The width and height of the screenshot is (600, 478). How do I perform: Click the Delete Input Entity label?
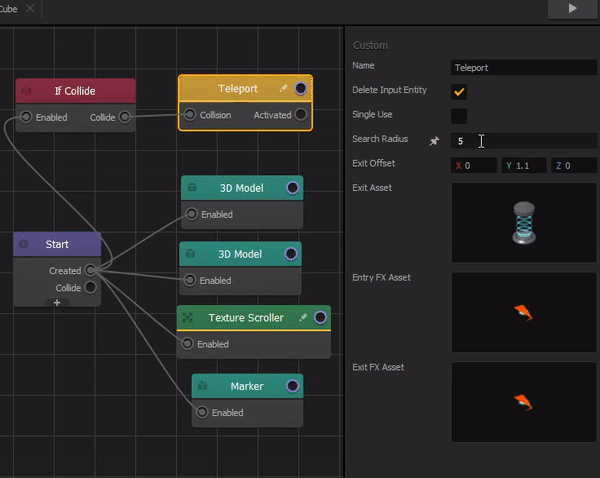[389, 90]
